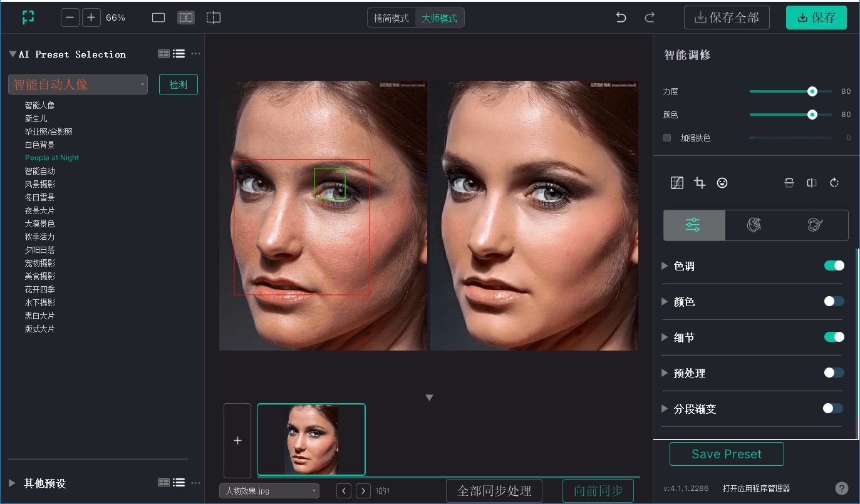The image size is (860, 504).
Task: Click the zoom in plus button
Action: (91, 18)
